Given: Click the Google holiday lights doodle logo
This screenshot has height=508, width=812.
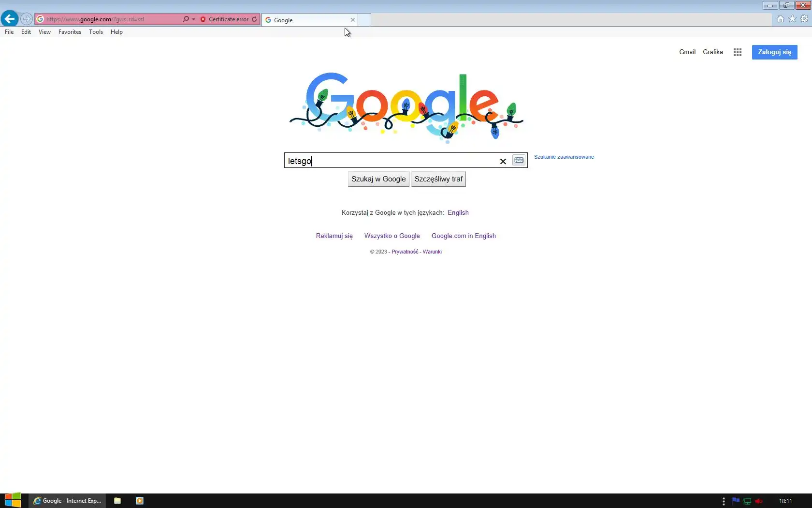Looking at the screenshot, I should 406,107.
